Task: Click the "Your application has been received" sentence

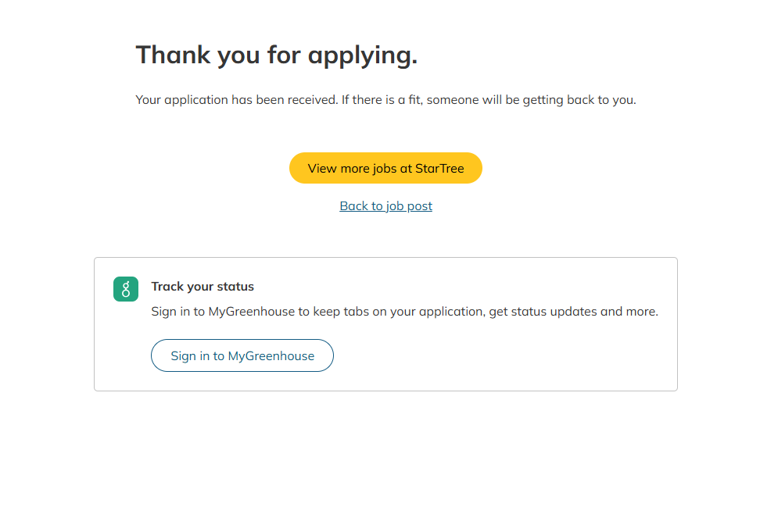Action: [x=236, y=100]
